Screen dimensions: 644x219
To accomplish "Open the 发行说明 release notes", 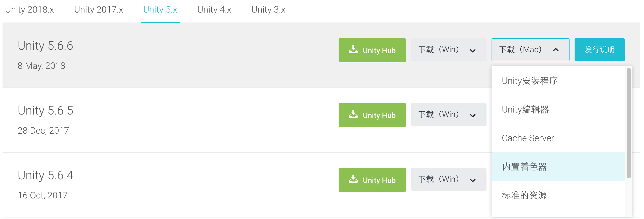I will [x=599, y=50].
